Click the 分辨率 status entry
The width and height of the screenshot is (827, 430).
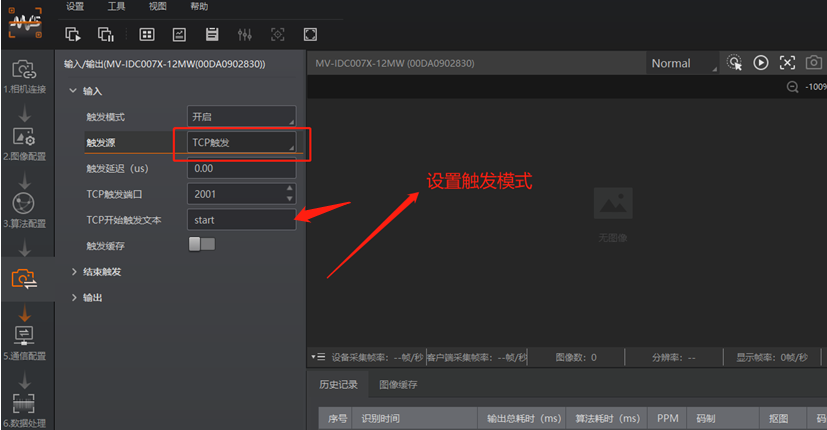(674, 357)
